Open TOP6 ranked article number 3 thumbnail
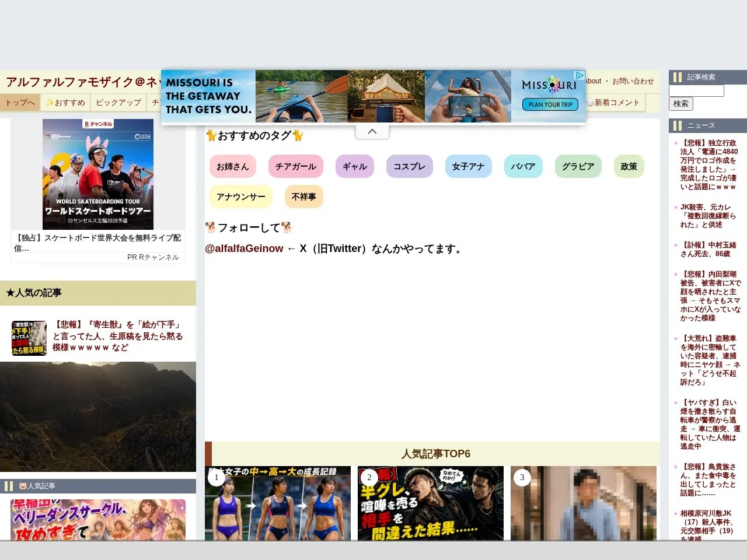Image resolution: width=747 pixels, height=560 pixels. pos(584,503)
